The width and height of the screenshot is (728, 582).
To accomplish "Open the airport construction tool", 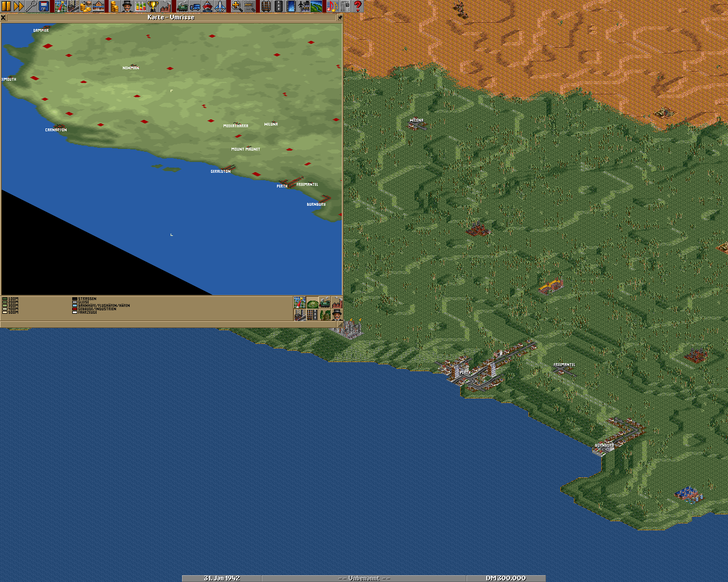I will [x=304, y=6].
